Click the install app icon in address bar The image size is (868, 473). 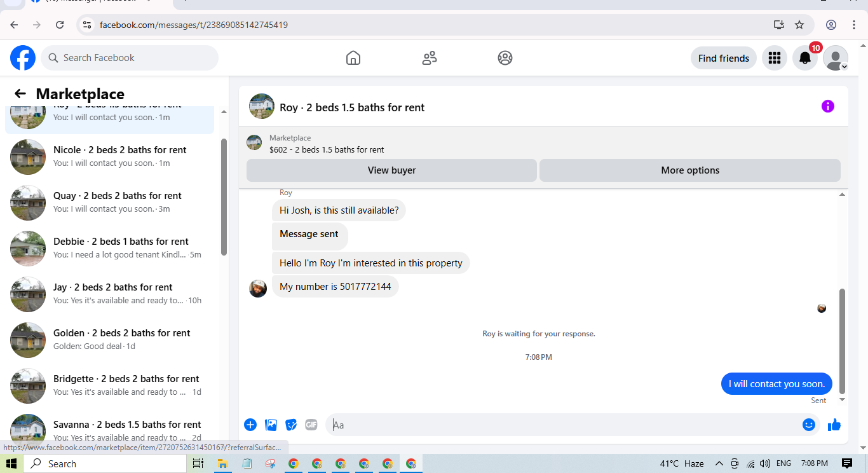point(779,25)
